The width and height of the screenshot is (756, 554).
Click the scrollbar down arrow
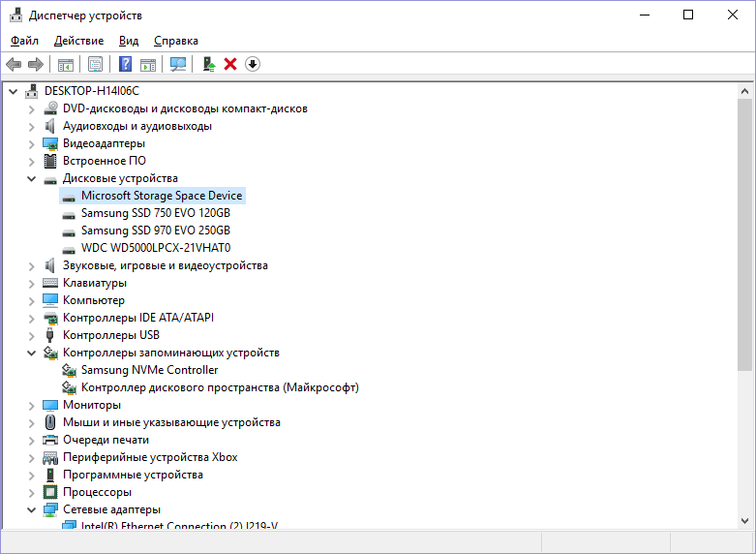(744, 521)
